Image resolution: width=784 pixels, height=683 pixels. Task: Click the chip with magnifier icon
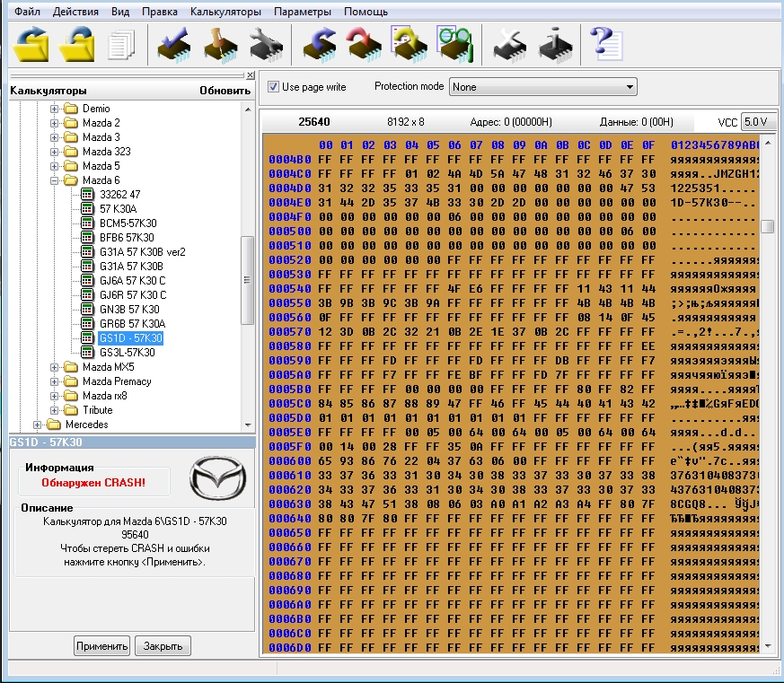point(454,42)
